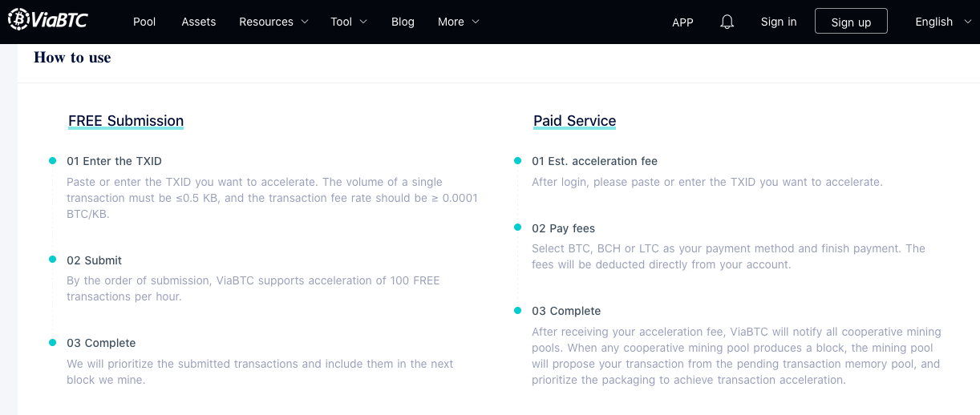Screen dimensions: 980x415
Task: Select the teal bullet beside Enter the TXID
Action: pos(53,161)
